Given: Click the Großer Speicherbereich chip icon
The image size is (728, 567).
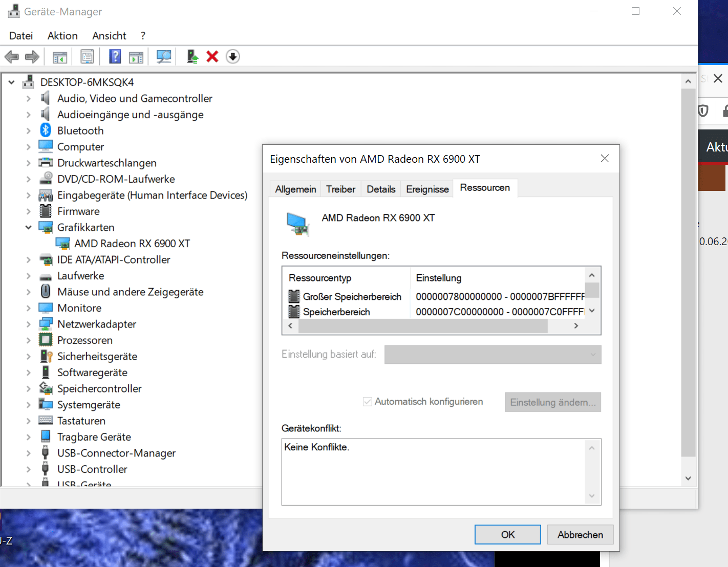Looking at the screenshot, I should pyautogui.click(x=294, y=296).
